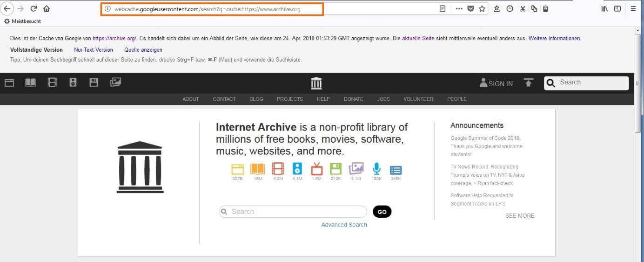Open the purple images icon

[x=356, y=169]
